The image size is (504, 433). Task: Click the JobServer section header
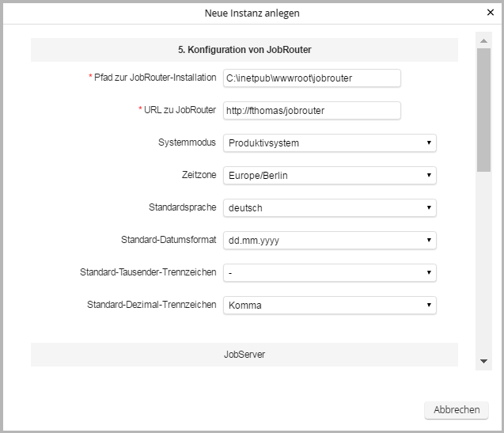click(x=244, y=355)
